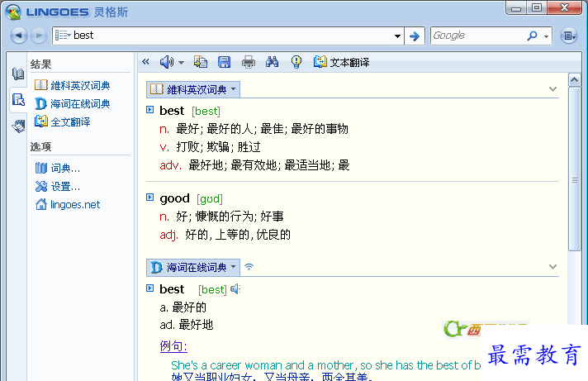
Task: Click the vertical scrollbar thumb
Action: pos(574,169)
